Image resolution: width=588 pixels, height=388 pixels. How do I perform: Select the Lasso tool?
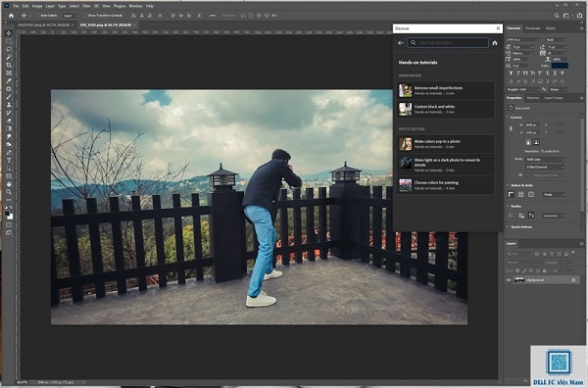pyautogui.click(x=9, y=49)
